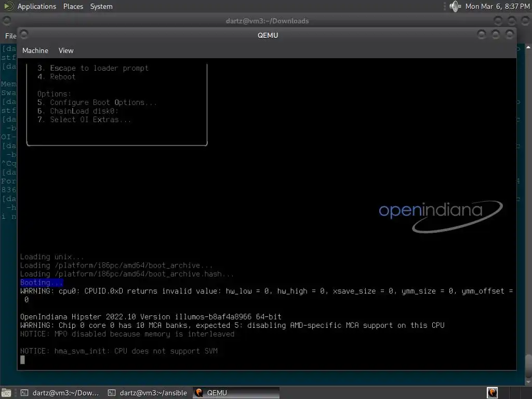The image size is (532, 399).
Task: Minimize the QEMU window
Action: tap(481, 34)
